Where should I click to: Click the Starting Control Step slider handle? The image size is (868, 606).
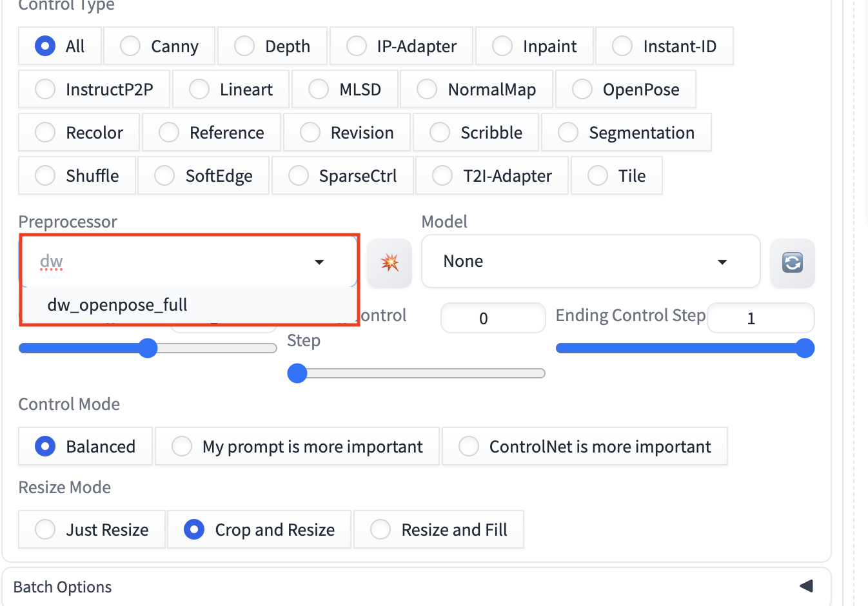pyautogui.click(x=297, y=373)
